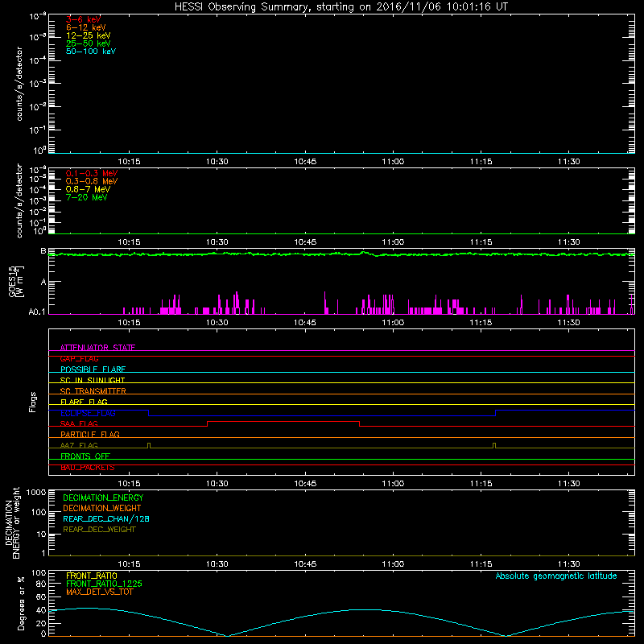Click the FLARE_FLAG label

click(84, 402)
